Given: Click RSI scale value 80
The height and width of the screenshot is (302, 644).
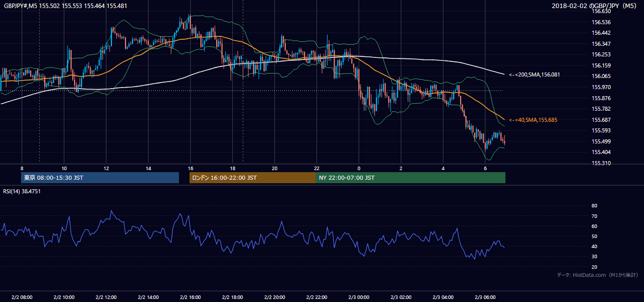Looking at the screenshot, I should [594, 206].
